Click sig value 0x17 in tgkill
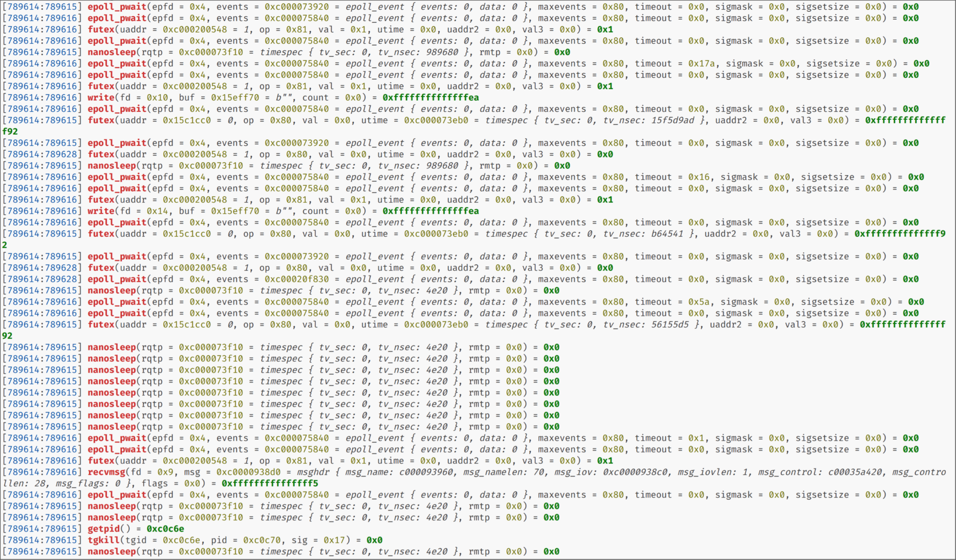956x560 pixels. [334, 540]
